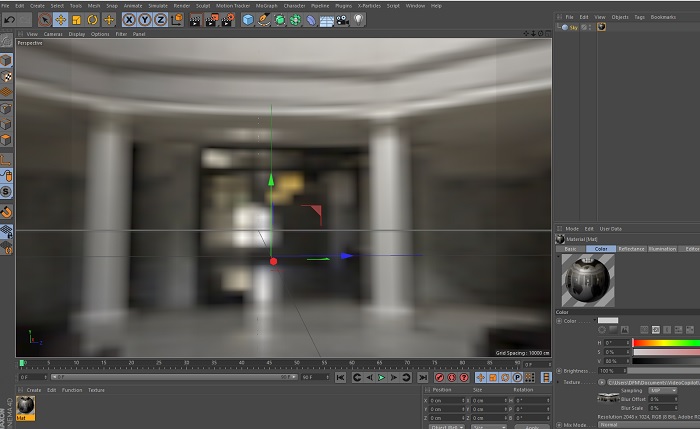Activate the Move tool in top toolbar
This screenshot has height=429, width=700.
pos(60,20)
